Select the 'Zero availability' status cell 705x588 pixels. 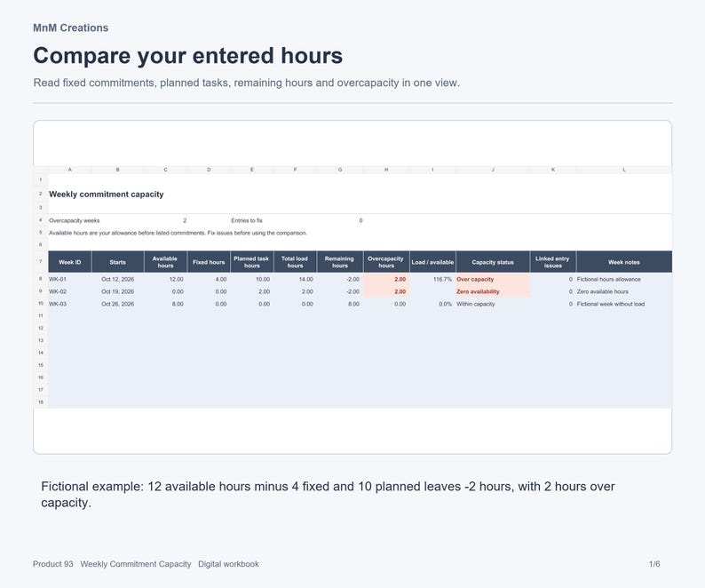[493, 291]
